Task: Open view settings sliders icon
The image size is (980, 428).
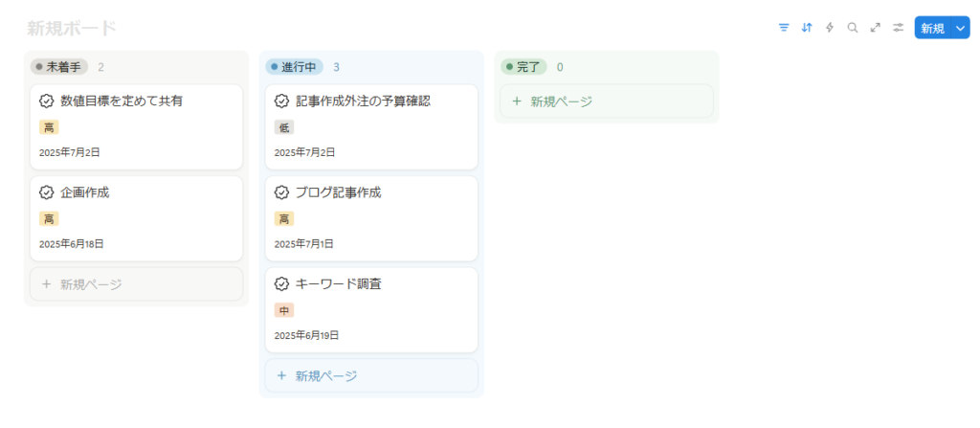Action: click(898, 28)
